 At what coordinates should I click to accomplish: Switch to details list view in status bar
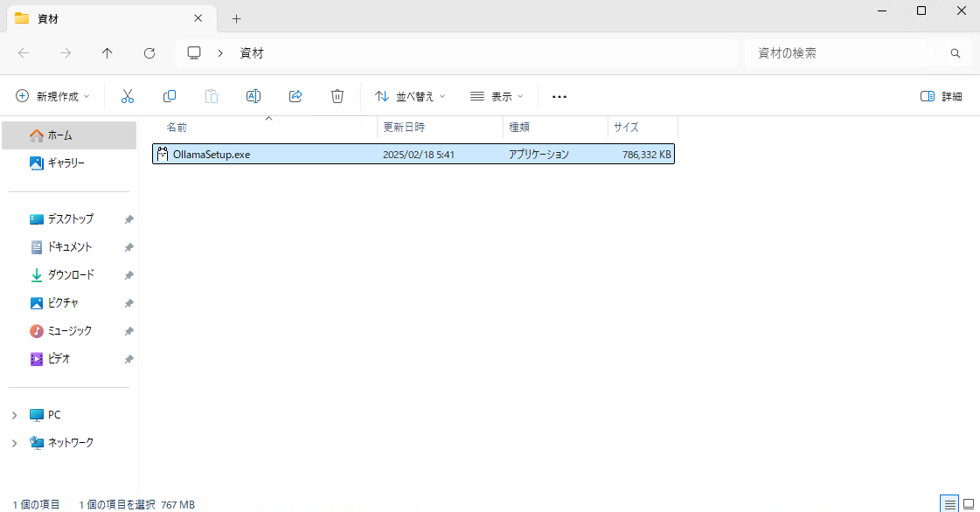(x=950, y=504)
